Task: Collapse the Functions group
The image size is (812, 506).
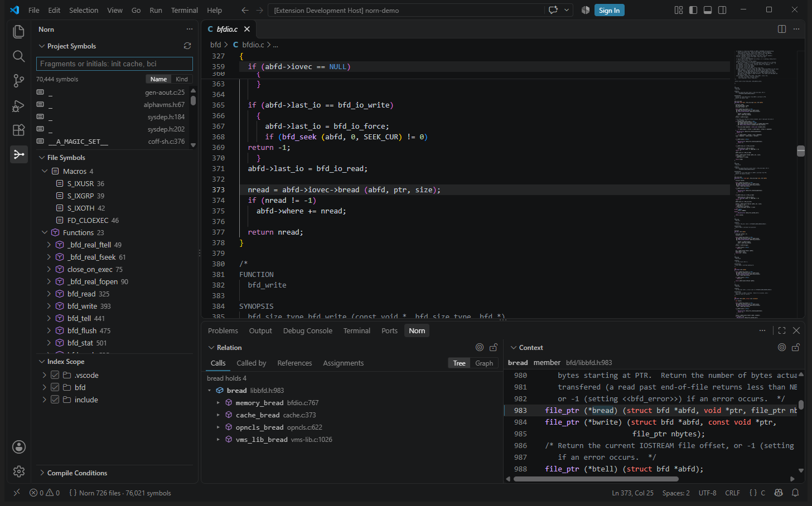Action: [x=45, y=232]
